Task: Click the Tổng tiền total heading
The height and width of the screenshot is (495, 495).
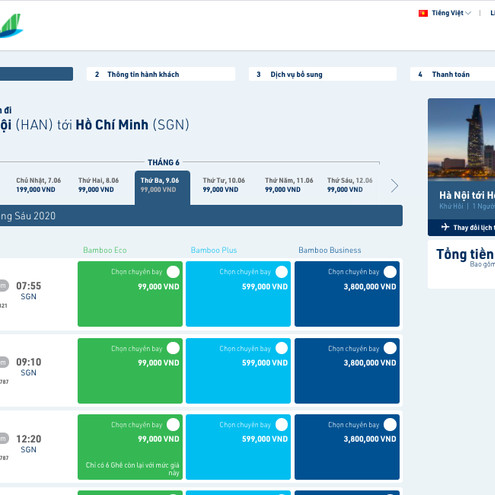Action: point(465,254)
